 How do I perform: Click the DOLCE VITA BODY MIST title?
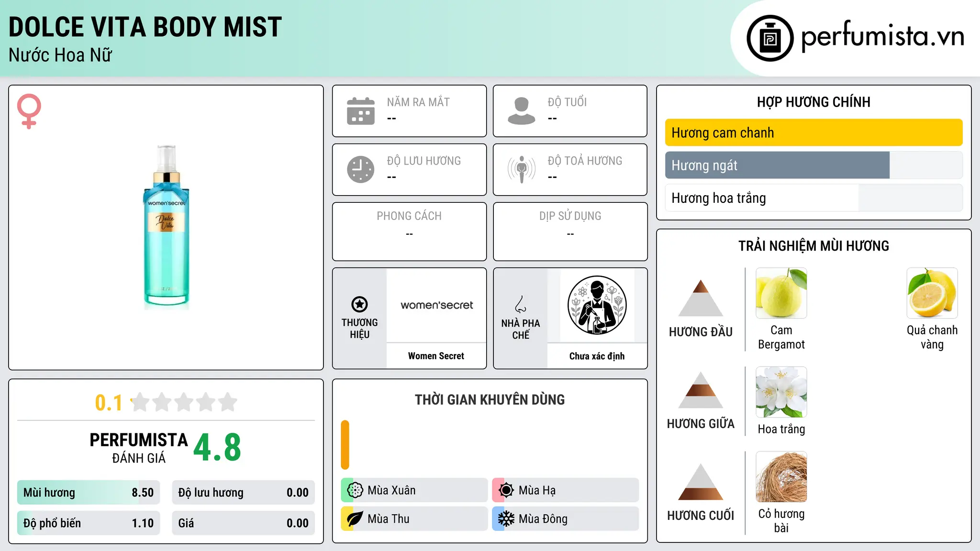pos(145,27)
